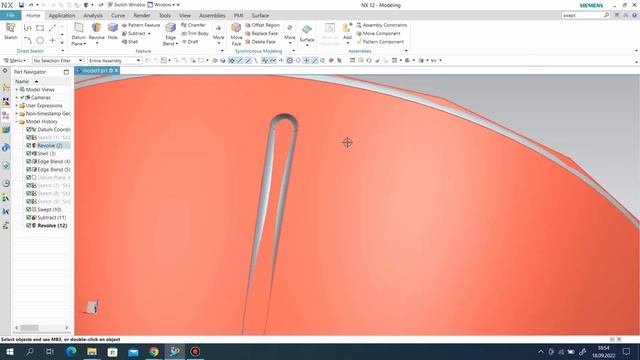Collapse the Model History node
This screenshot has width=640, height=360.
point(17,122)
